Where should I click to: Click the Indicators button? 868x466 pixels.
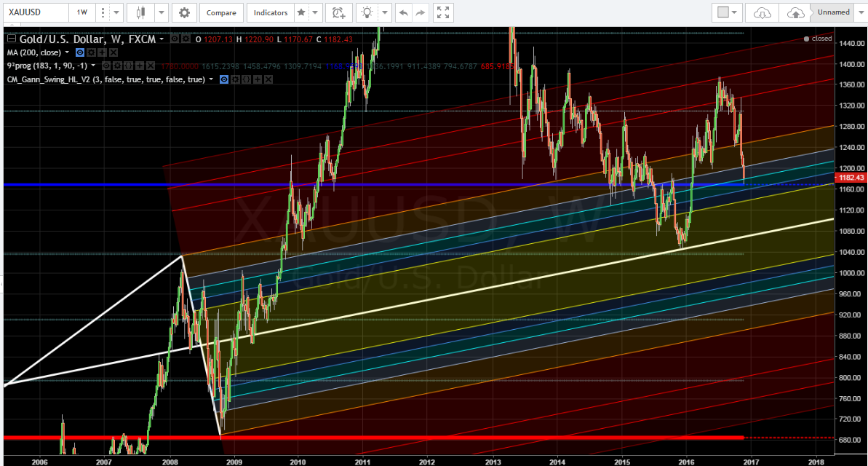click(270, 12)
